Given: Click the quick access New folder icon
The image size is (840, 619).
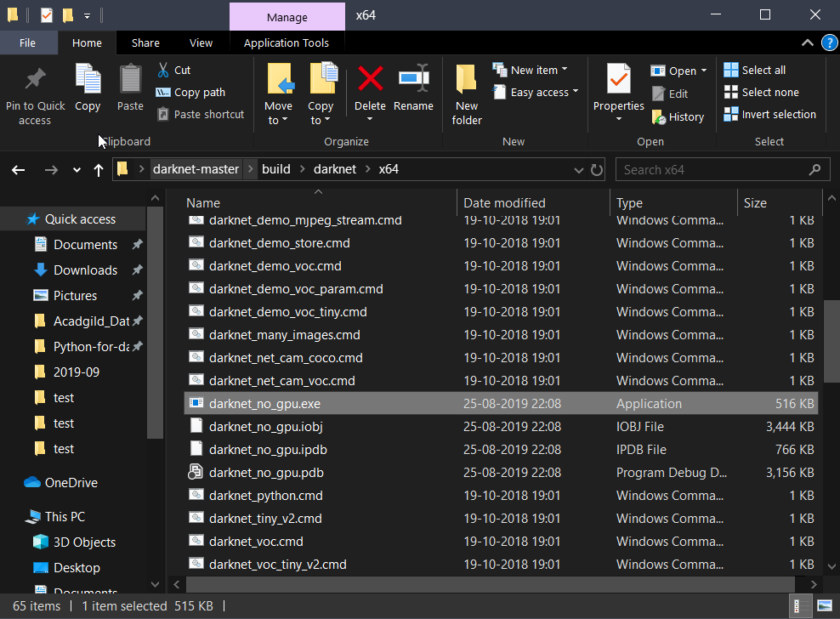Looking at the screenshot, I should [x=67, y=15].
